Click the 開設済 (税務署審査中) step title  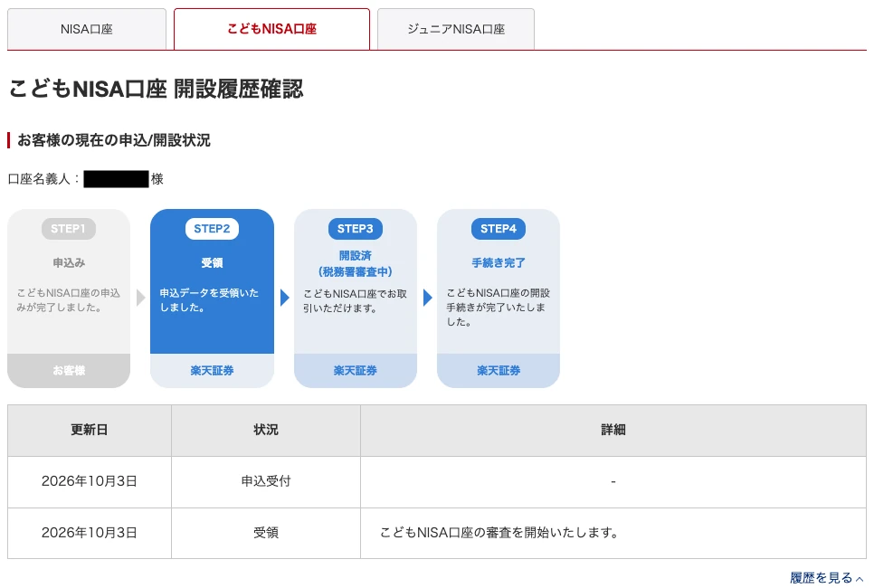click(355, 263)
